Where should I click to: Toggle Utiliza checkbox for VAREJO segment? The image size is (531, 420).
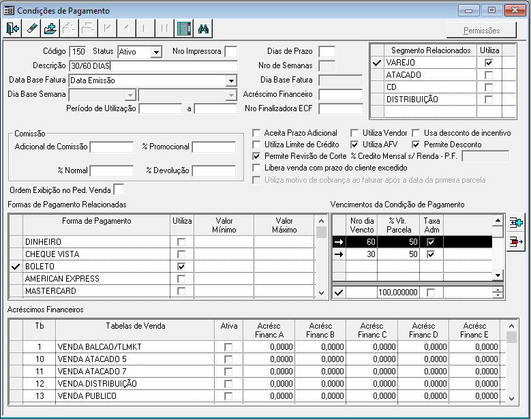point(488,63)
